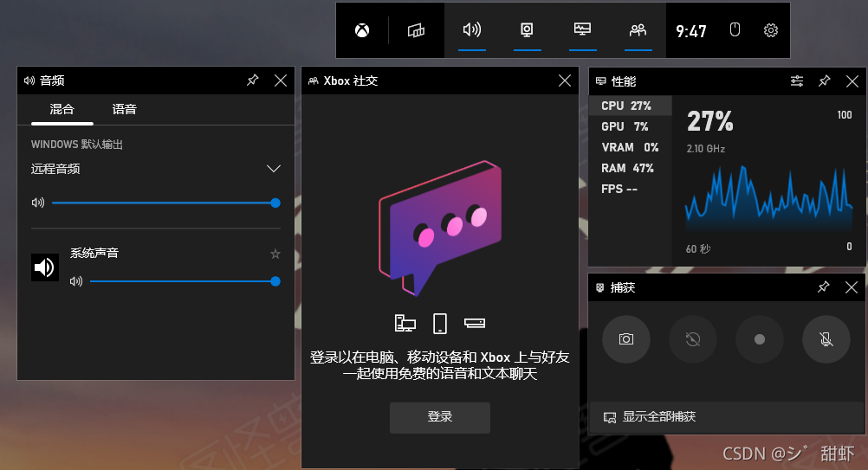
Task: Click the Xbox logo in top bar
Action: click(362, 30)
